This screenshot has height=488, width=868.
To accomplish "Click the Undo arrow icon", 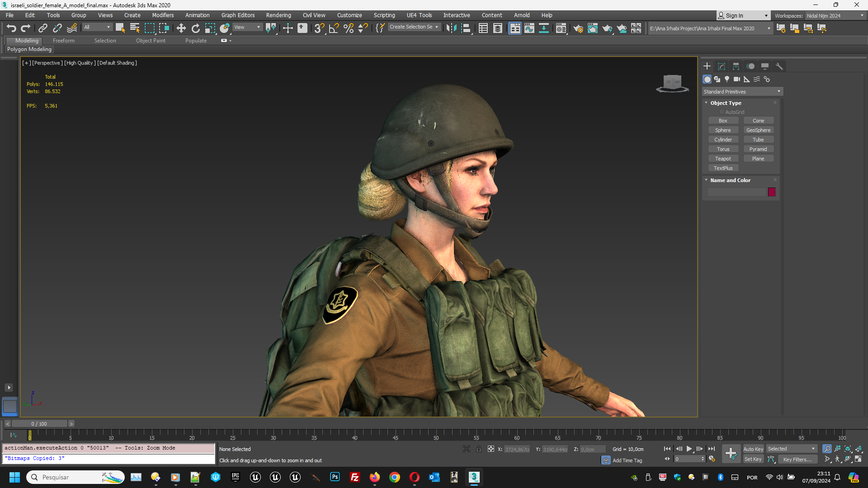I will point(11,28).
